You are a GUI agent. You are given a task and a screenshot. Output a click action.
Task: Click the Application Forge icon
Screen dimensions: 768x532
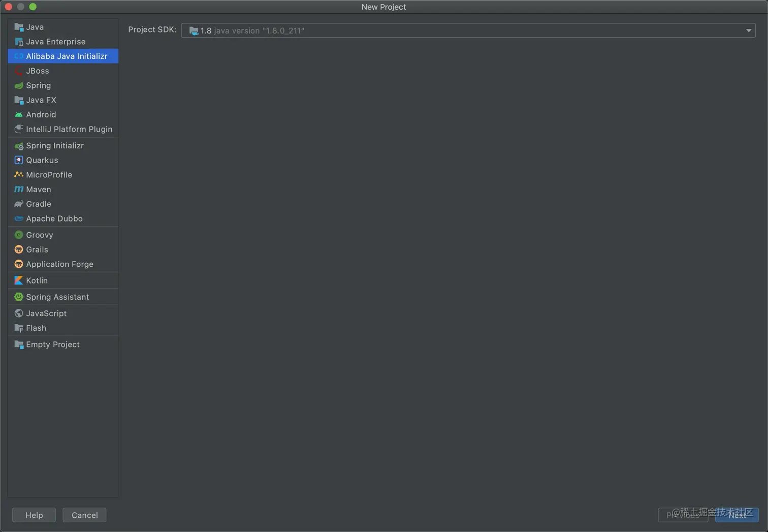[19, 264]
